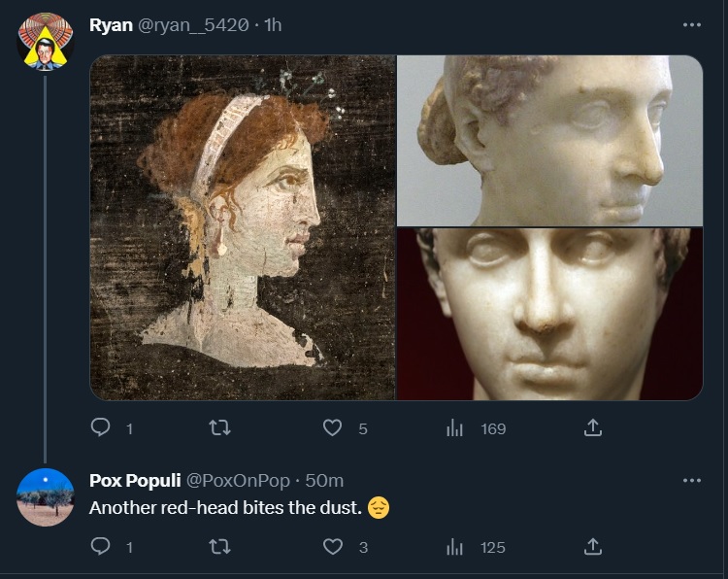View analytics for Ryan's tweet (169 views)
Viewport: 728px width, 579px height.
(454, 427)
